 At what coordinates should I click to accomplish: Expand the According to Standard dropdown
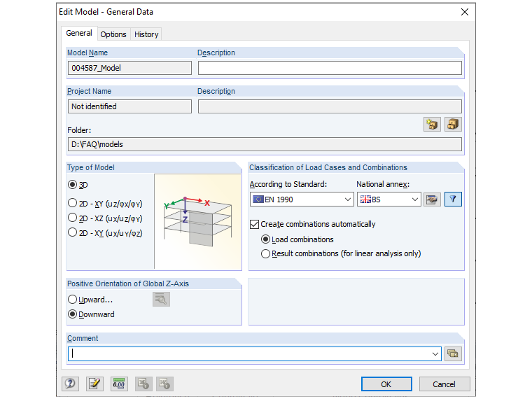(x=347, y=199)
